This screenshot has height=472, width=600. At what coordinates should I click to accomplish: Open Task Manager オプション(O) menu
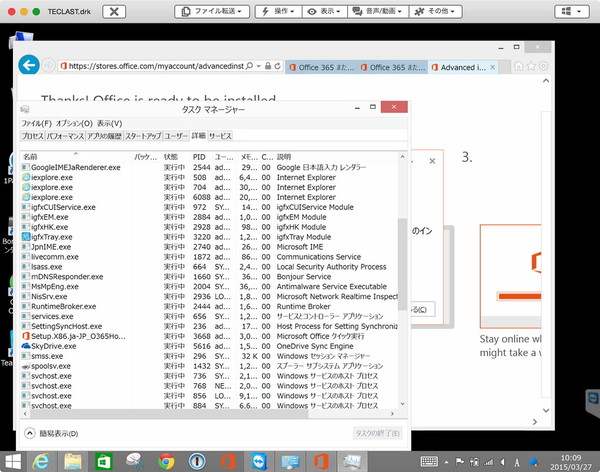[74, 123]
